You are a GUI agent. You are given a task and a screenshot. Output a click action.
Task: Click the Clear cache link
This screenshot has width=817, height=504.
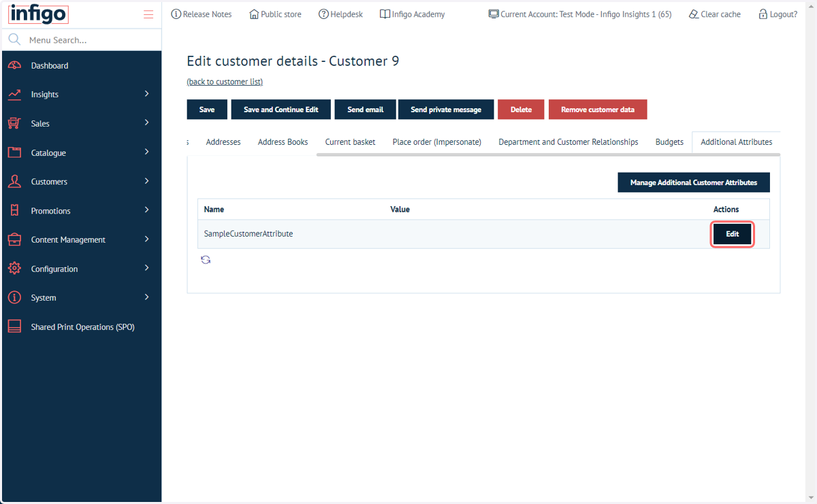(x=714, y=14)
